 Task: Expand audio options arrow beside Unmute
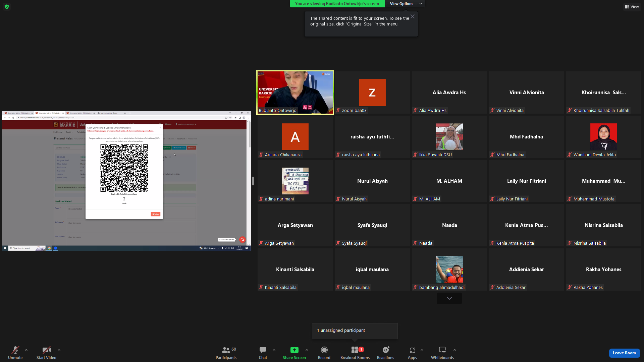[26, 350]
